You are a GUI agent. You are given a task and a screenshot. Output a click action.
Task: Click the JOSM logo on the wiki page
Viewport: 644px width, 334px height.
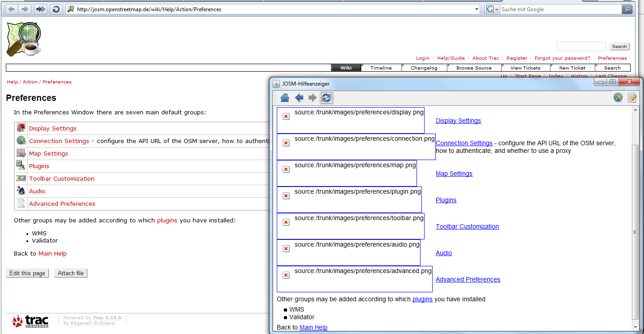(24, 39)
